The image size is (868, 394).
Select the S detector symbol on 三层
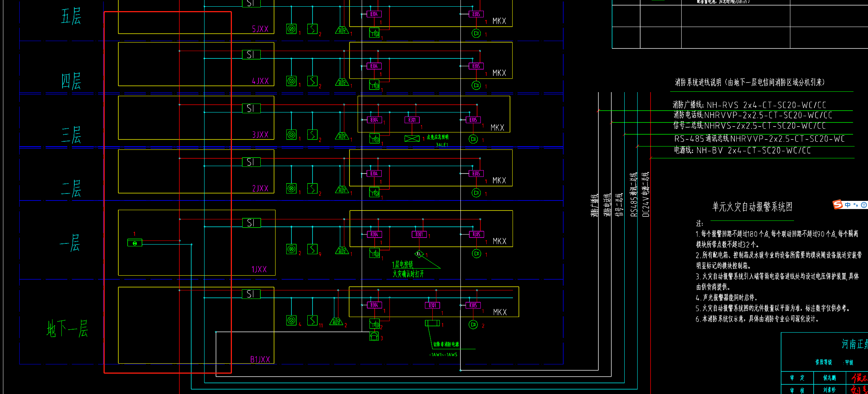[x=313, y=135]
